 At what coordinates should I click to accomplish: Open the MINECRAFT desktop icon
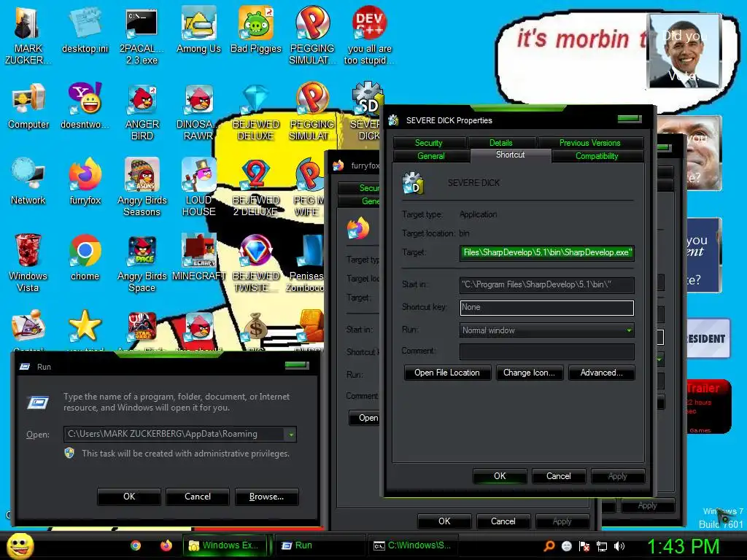pos(198,257)
